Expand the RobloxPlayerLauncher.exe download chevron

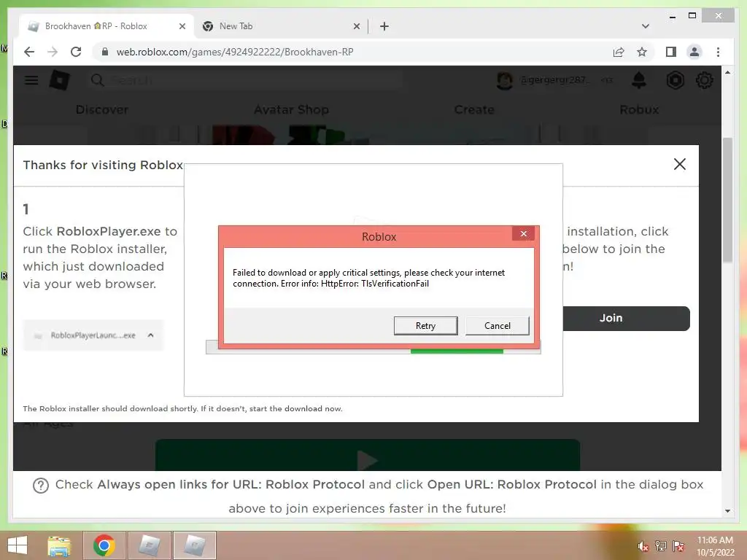click(x=150, y=335)
